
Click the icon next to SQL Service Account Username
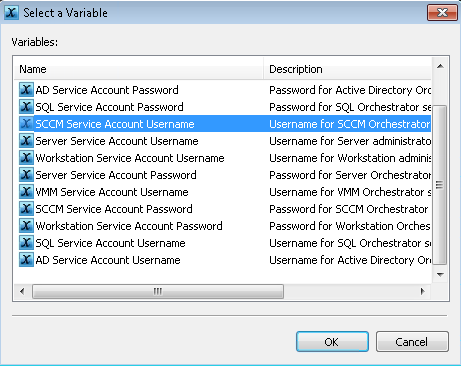(26, 243)
